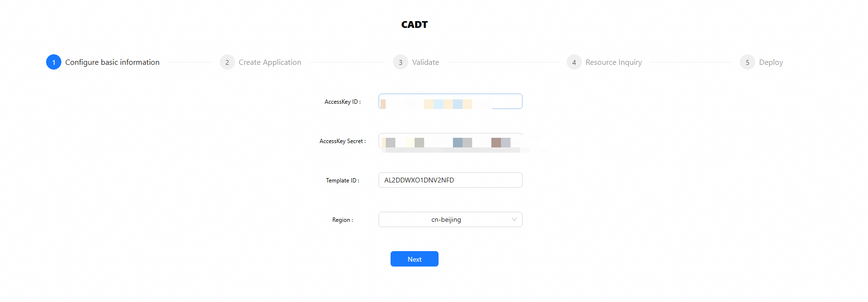Open the Resource Inquiry step

[613, 62]
